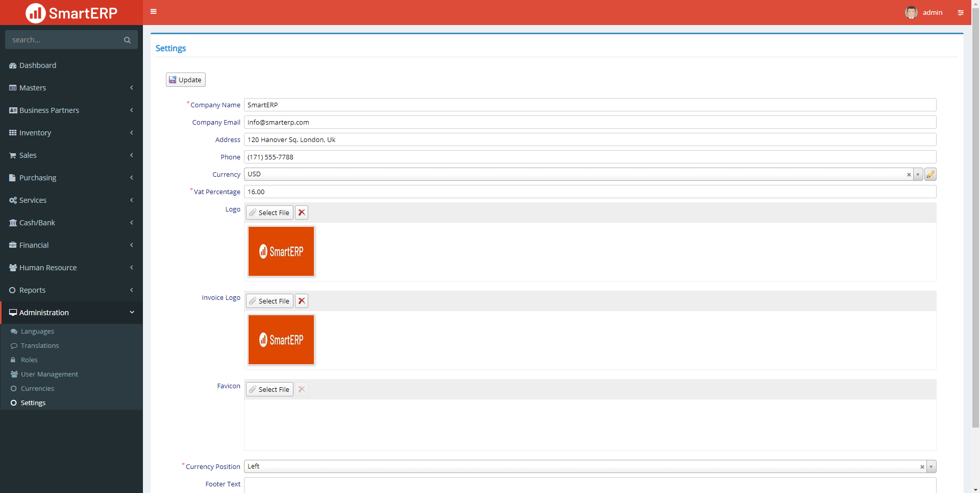
Task: Open the admin user menu
Action: 933,12
